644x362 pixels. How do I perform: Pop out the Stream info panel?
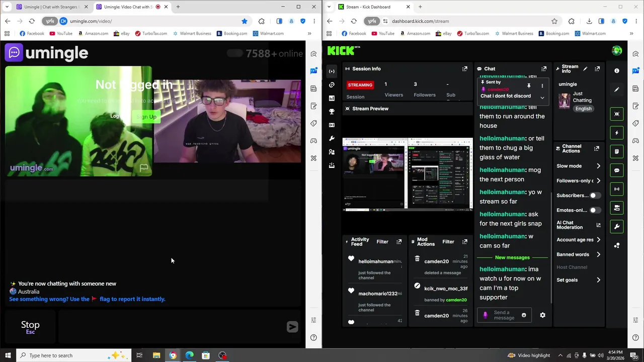point(597,69)
